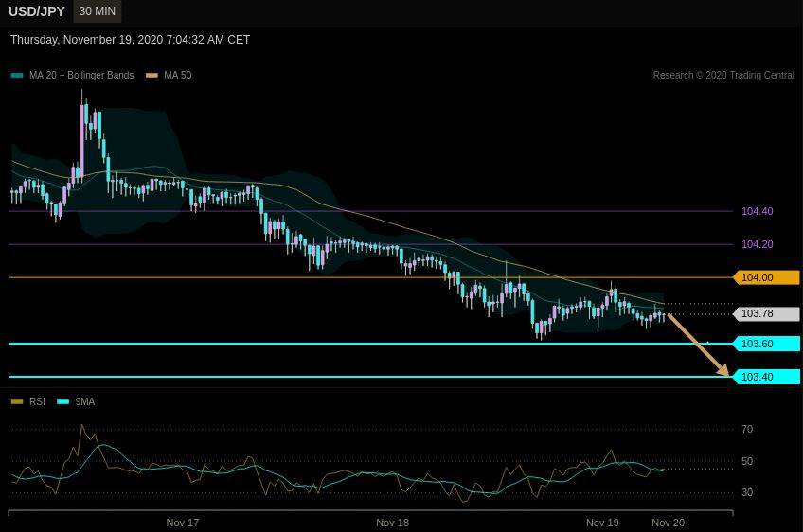803x532 pixels.
Task: Click the 104.40 resistance level label
Action: click(x=757, y=211)
